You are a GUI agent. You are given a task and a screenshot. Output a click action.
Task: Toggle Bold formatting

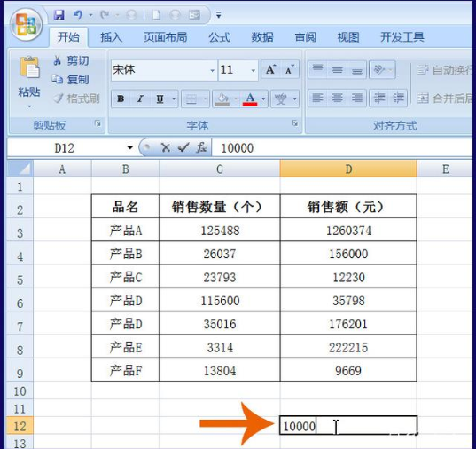click(x=121, y=98)
